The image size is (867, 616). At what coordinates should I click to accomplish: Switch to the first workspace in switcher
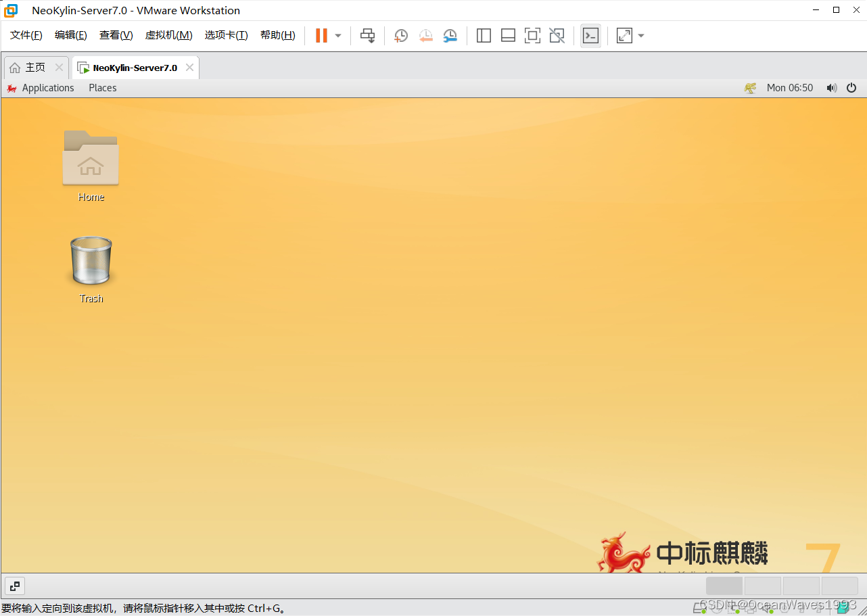[x=724, y=586]
